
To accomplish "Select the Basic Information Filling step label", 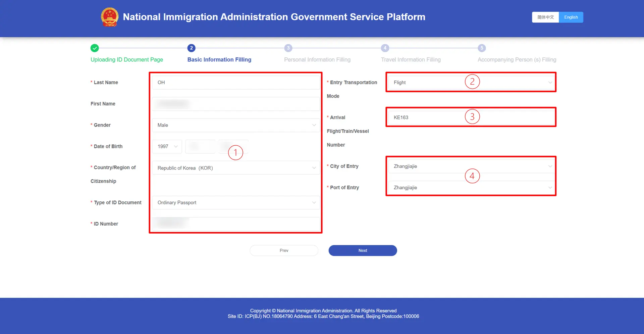I will (219, 60).
